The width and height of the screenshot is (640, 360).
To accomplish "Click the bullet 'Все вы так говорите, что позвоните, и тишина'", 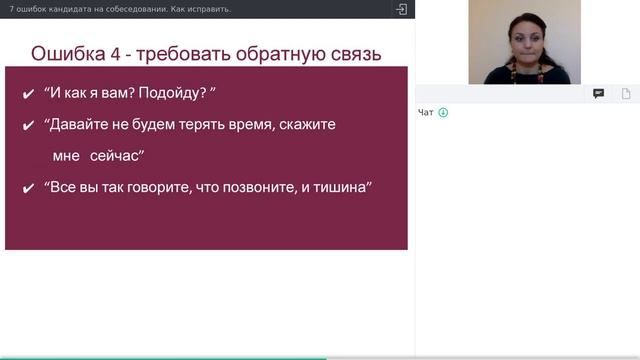I will pyautogui.click(x=208, y=187).
